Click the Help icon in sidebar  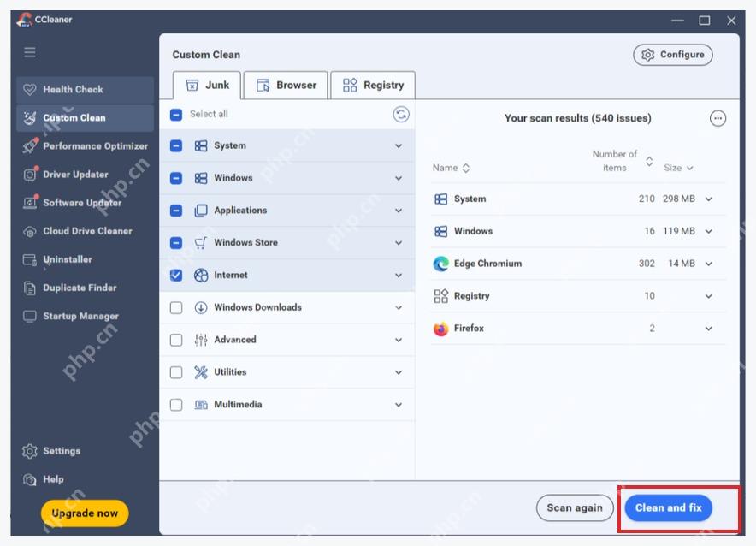[x=30, y=479]
